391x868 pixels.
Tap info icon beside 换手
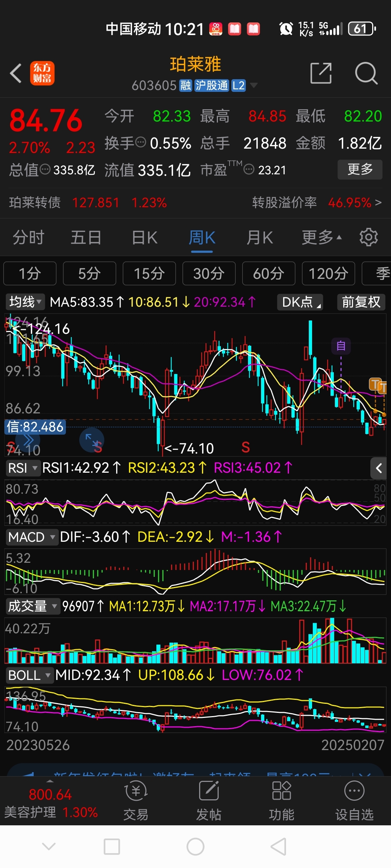140,142
